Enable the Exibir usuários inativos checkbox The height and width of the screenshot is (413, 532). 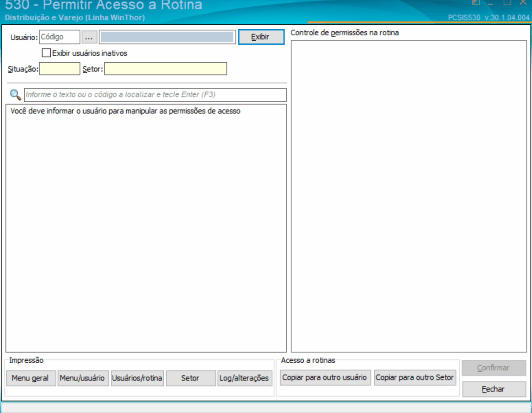point(46,53)
